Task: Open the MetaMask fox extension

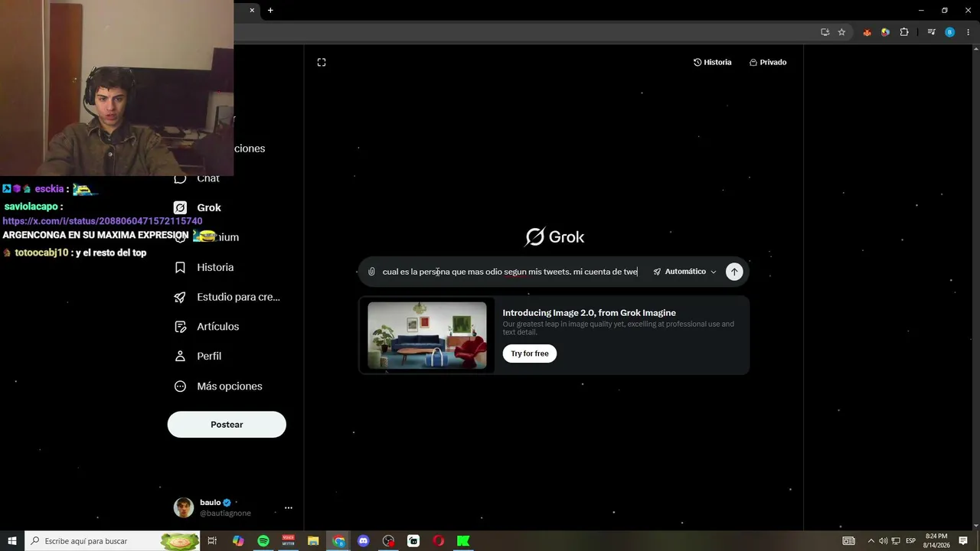Action: (867, 32)
